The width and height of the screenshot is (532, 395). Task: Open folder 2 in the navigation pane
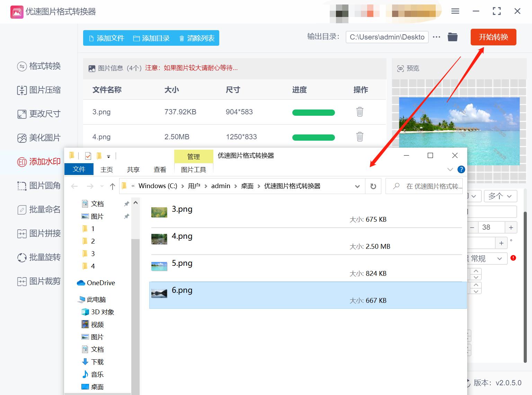(88, 241)
